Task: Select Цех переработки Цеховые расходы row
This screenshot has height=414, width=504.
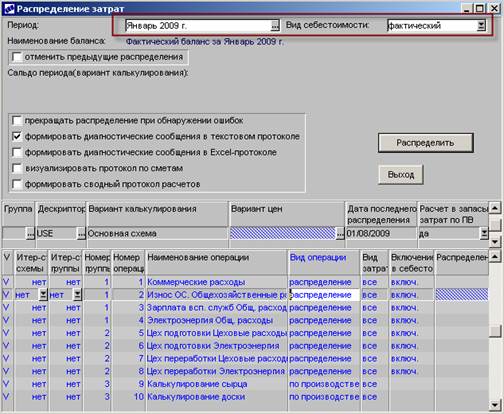Action: click(217, 359)
